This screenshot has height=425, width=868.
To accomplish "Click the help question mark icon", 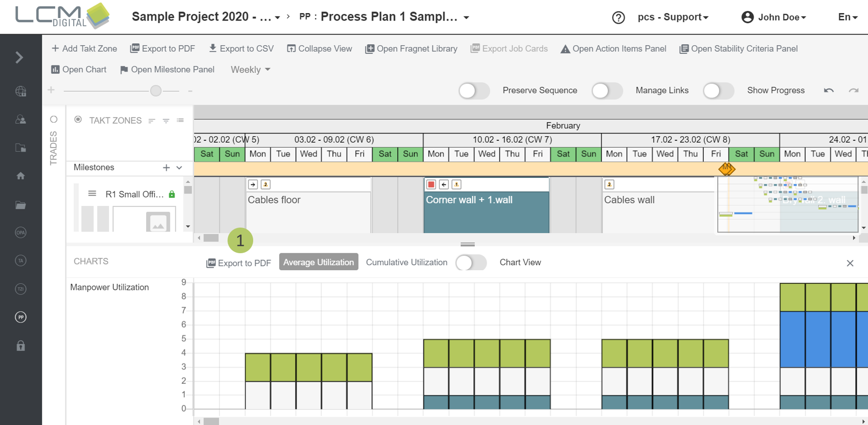I will [618, 18].
